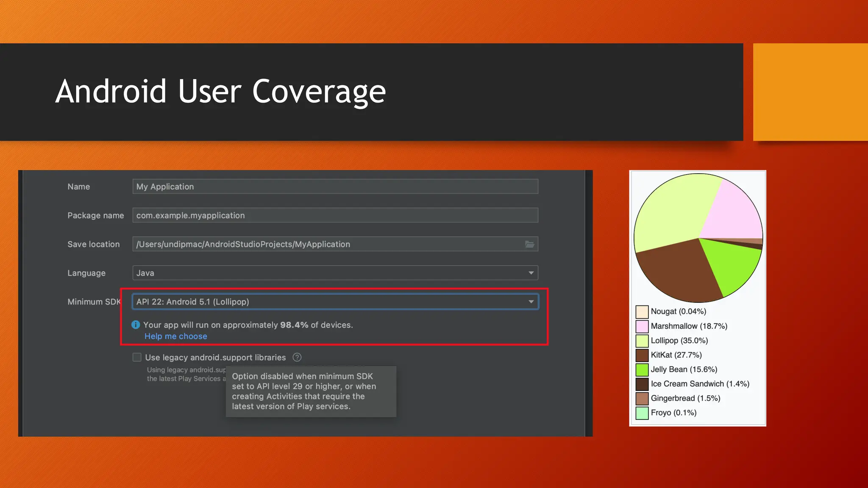Enable Use legacy android.support libraries checkbox
The image size is (868, 488).
pyautogui.click(x=137, y=357)
